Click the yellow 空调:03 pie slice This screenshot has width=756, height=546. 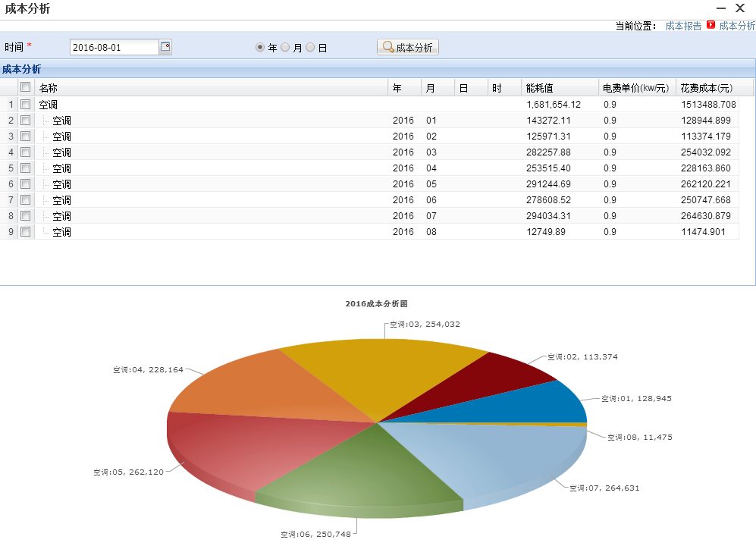click(x=379, y=375)
